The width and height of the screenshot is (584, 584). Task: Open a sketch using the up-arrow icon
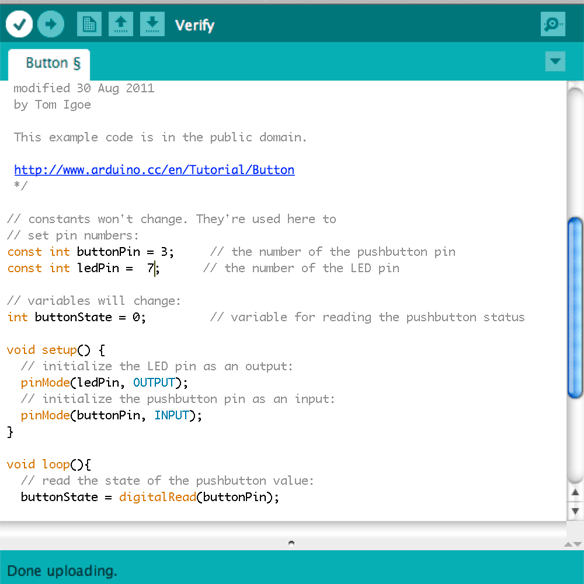(121, 24)
